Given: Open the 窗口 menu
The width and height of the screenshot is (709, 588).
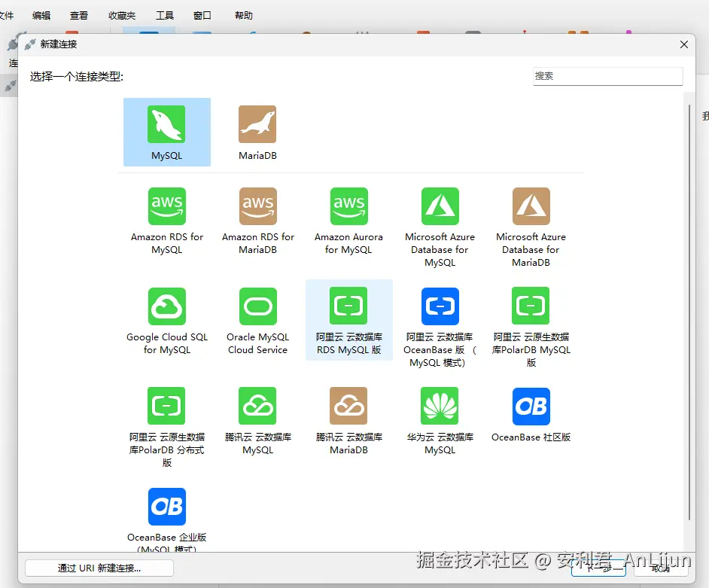Looking at the screenshot, I should (x=202, y=15).
